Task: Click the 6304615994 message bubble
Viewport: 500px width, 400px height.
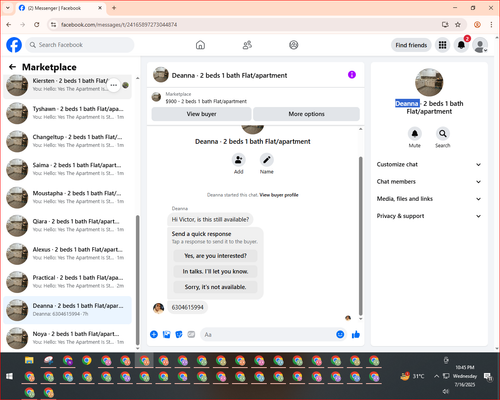Action: pyautogui.click(x=187, y=307)
